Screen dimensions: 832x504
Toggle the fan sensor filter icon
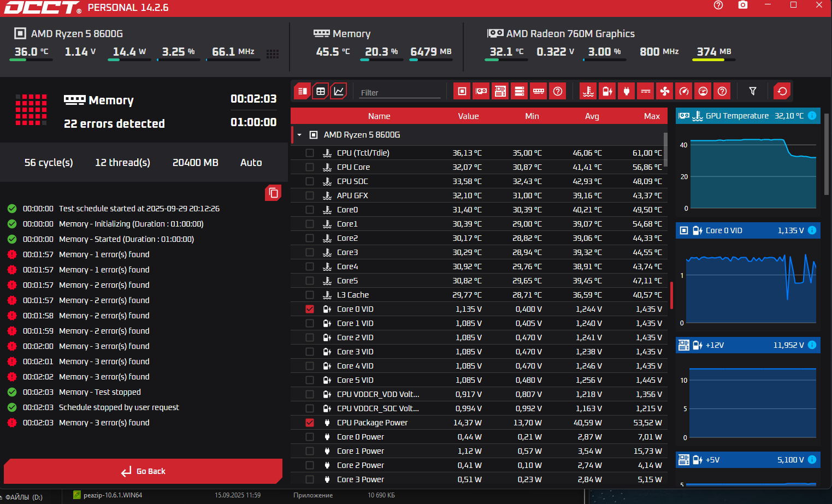click(664, 91)
